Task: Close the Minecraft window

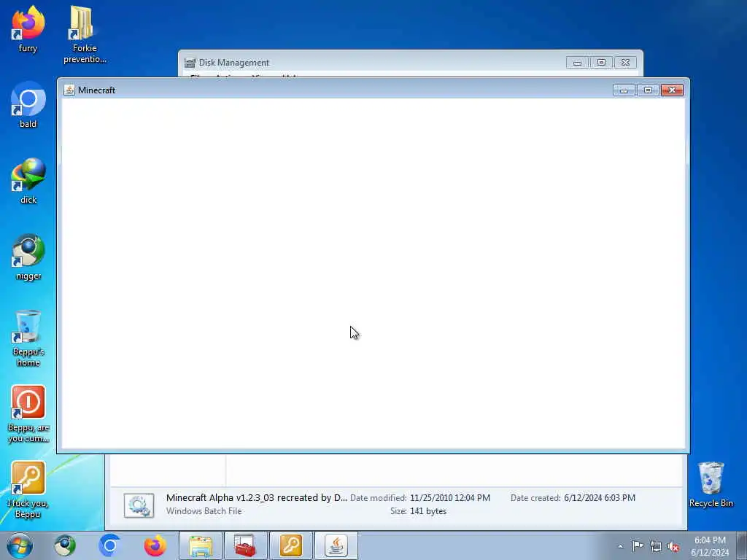Action: click(x=672, y=90)
